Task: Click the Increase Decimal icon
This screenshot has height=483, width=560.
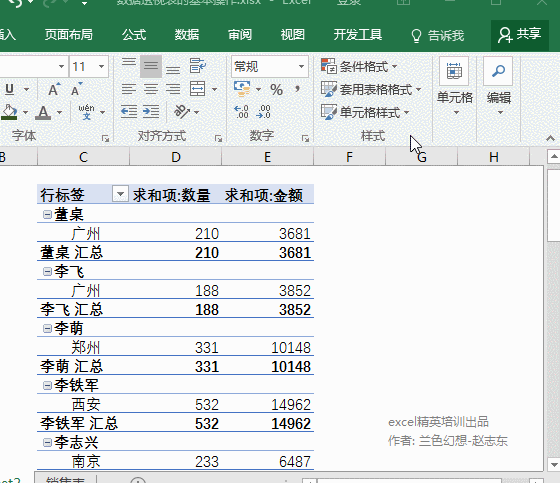Action: [x=241, y=112]
